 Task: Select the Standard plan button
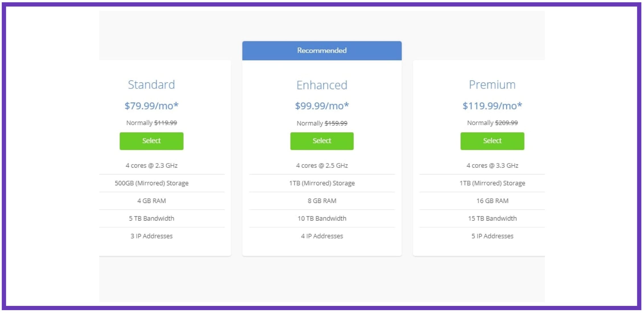tap(152, 141)
